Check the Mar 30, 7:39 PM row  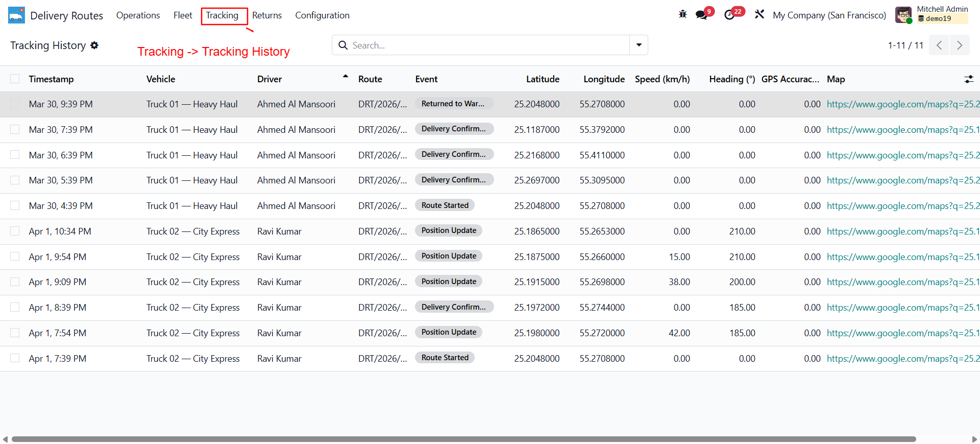15,129
